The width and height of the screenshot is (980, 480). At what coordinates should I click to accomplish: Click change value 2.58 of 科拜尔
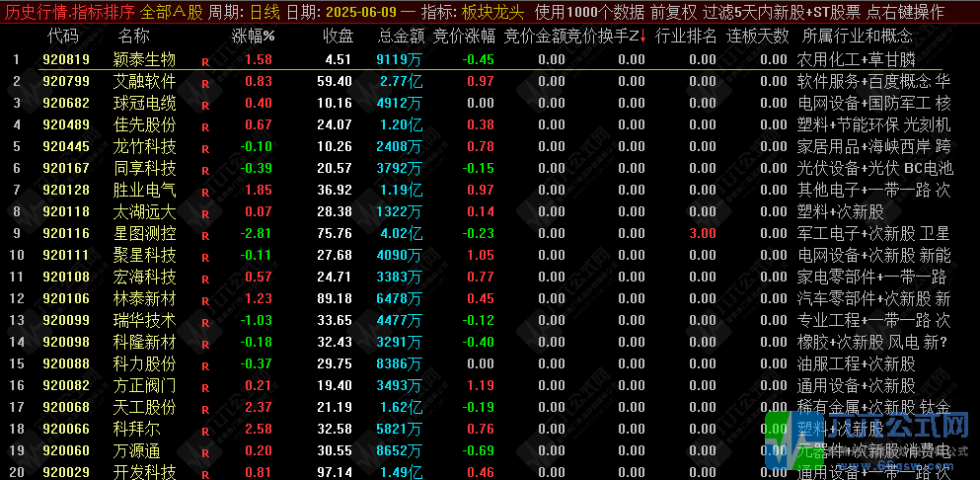(259, 430)
